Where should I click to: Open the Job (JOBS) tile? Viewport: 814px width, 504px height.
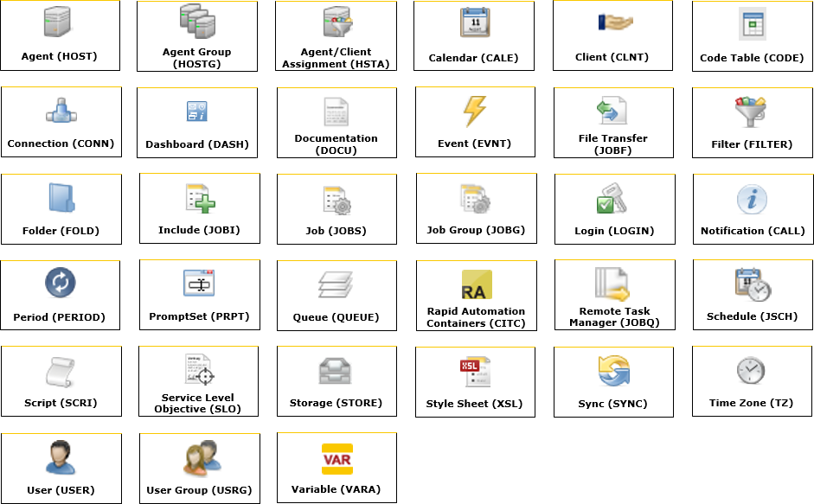click(336, 208)
